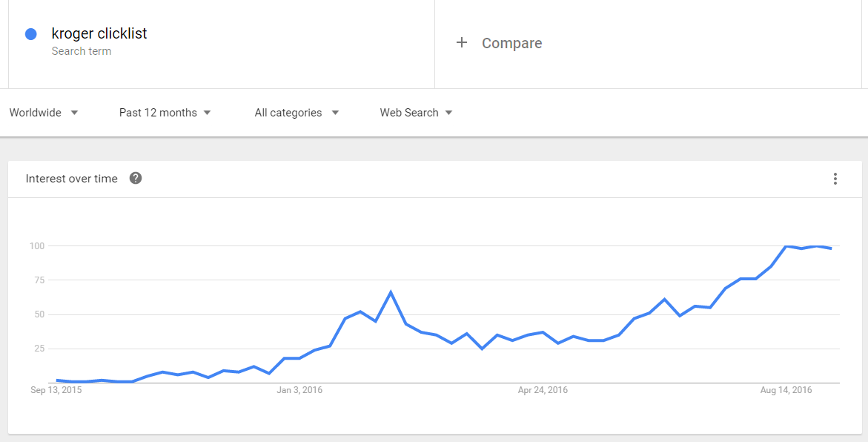The width and height of the screenshot is (868, 442).
Task: Click the Jan 3, 2016 axis label
Action: 299,390
